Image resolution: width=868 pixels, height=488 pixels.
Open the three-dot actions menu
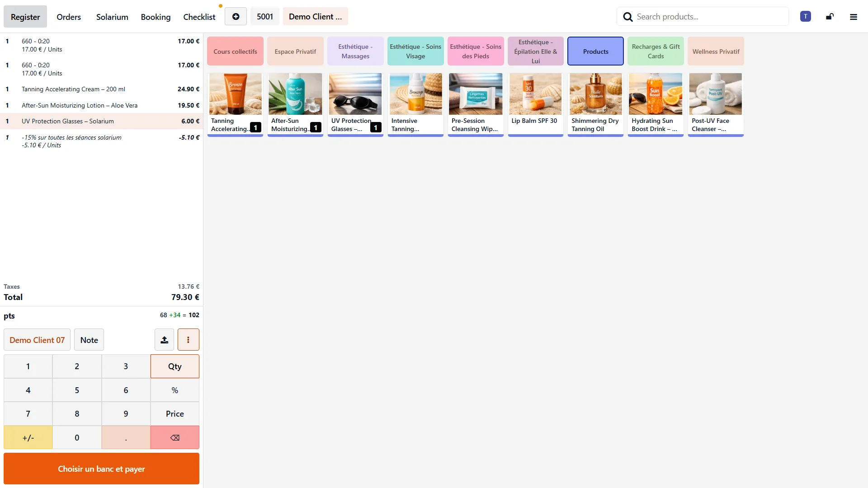188,340
